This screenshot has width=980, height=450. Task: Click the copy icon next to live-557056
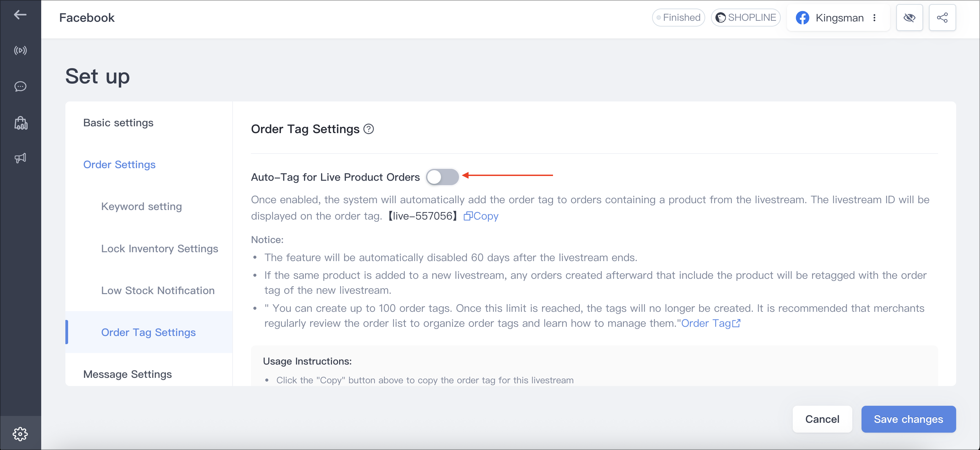(468, 216)
